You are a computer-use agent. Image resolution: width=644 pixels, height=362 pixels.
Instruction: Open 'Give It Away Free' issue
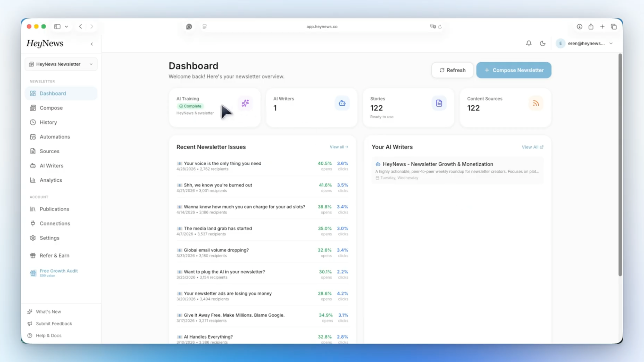[262, 317]
